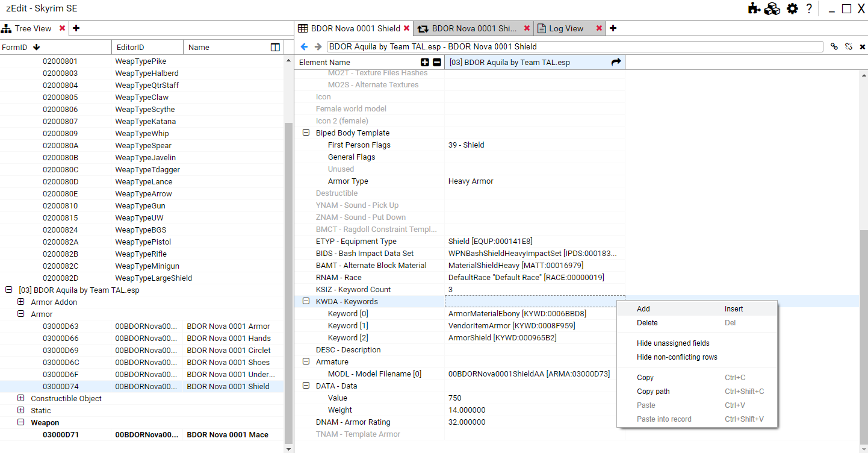This screenshot has height=453, width=868.
Task: Select the Weight value 14.000000
Action: pyautogui.click(x=467, y=410)
